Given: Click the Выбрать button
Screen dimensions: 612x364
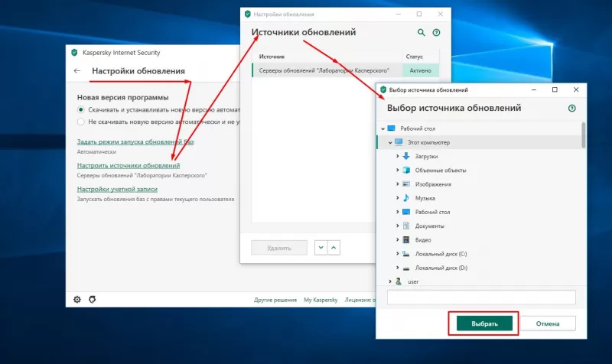Looking at the screenshot, I should [x=484, y=323].
